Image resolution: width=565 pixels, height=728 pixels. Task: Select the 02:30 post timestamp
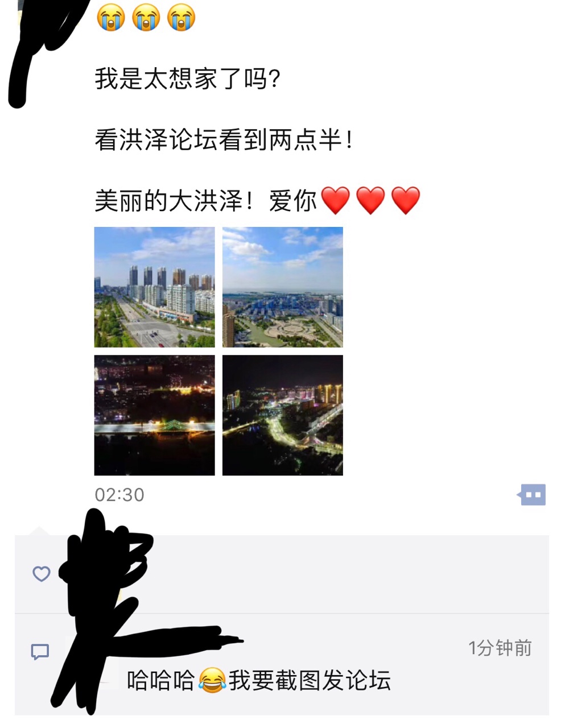click(x=119, y=495)
